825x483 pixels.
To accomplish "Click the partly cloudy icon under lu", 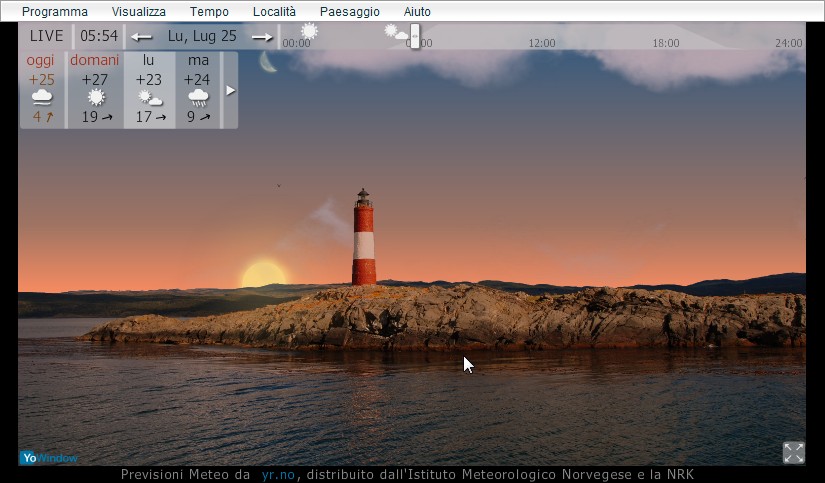I will 150,98.
